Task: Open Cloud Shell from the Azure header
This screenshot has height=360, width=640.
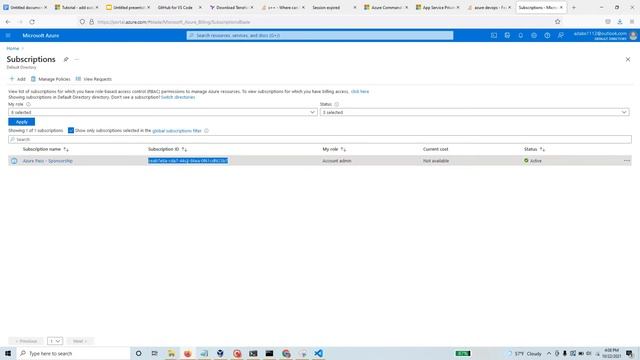Action: point(494,36)
